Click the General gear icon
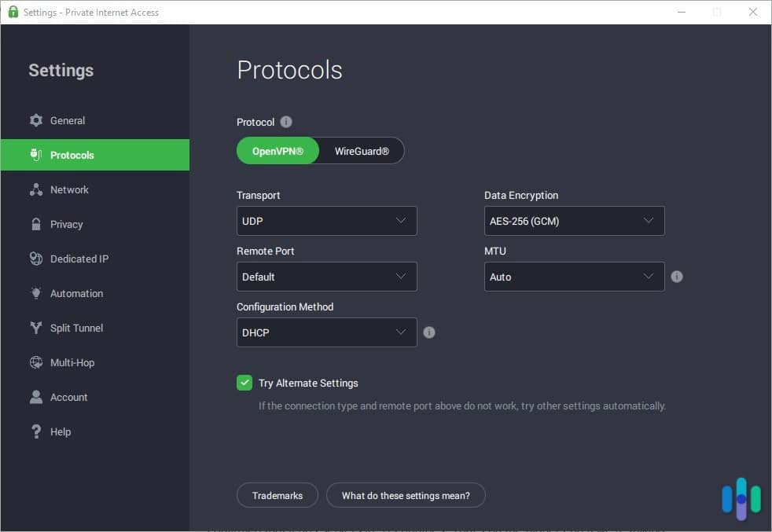 pos(36,120)
